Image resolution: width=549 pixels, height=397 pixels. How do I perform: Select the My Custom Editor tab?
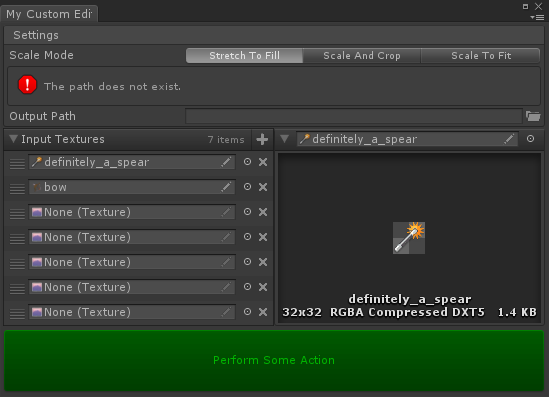(x=49, y=14)
